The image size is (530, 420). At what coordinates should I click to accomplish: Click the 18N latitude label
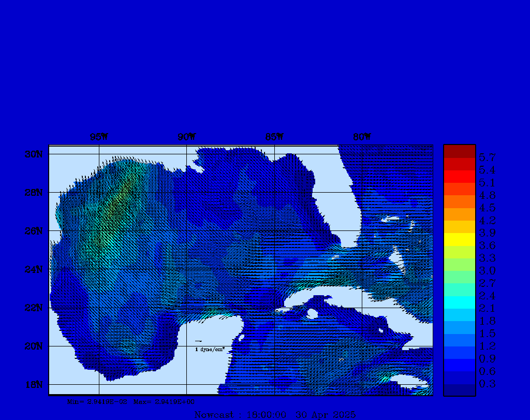coord(34,384)
